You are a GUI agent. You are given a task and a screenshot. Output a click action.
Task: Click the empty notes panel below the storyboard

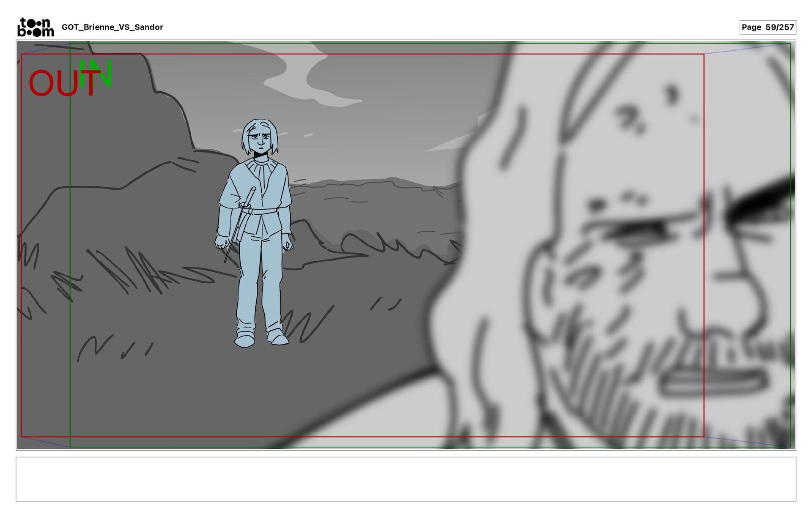[406, 479]
